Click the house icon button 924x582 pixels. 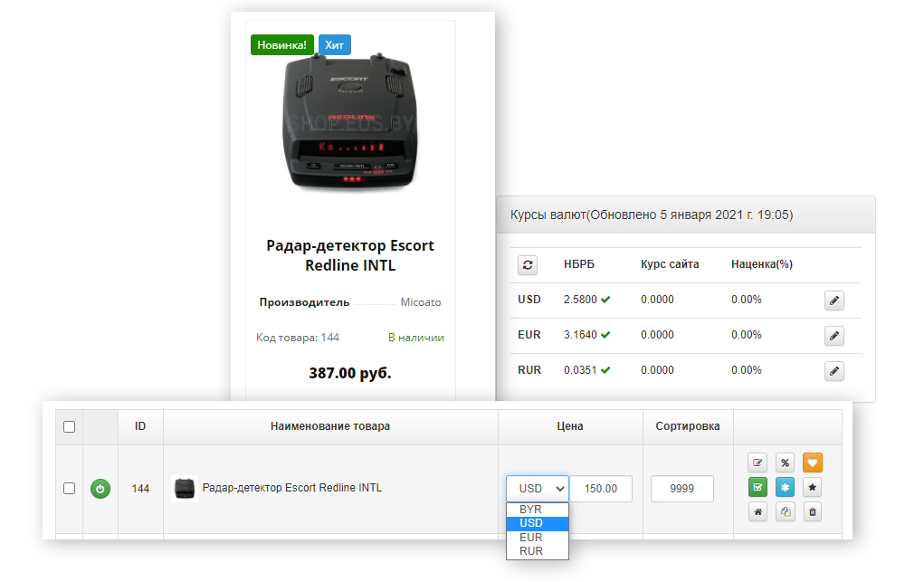(x=757, y=511)
